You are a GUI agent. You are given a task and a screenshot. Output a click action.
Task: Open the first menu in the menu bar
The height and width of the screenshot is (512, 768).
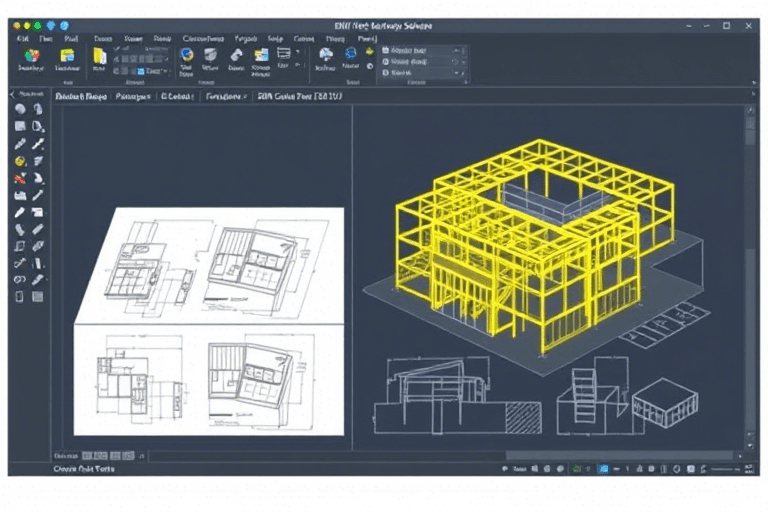(x=22, y=37)
